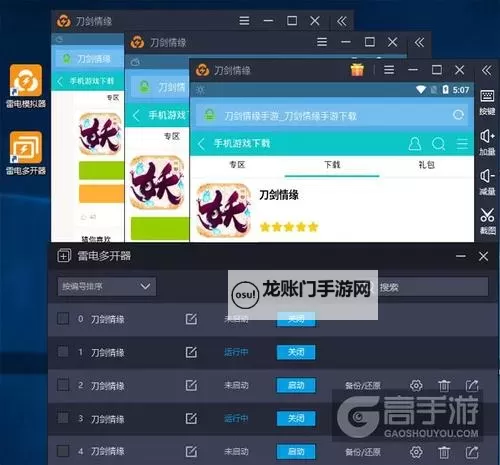Image resolution: width=500 pixels, height=465 pixels.
Task: Delete instance 2 using the trash icon
Action: pyautogui.click(x=444, y=386)
